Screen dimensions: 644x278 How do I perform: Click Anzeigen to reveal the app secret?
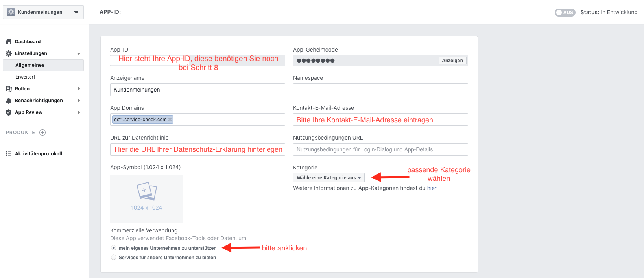(452, 61)
